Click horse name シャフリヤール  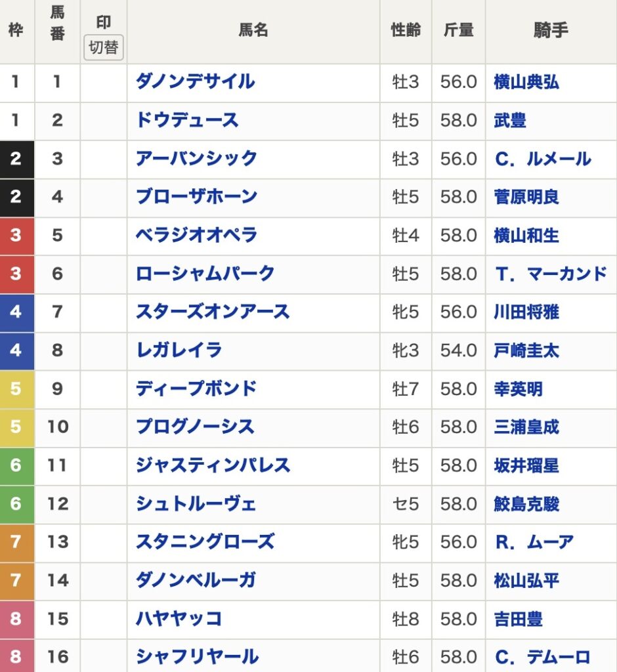coord(196,656)
